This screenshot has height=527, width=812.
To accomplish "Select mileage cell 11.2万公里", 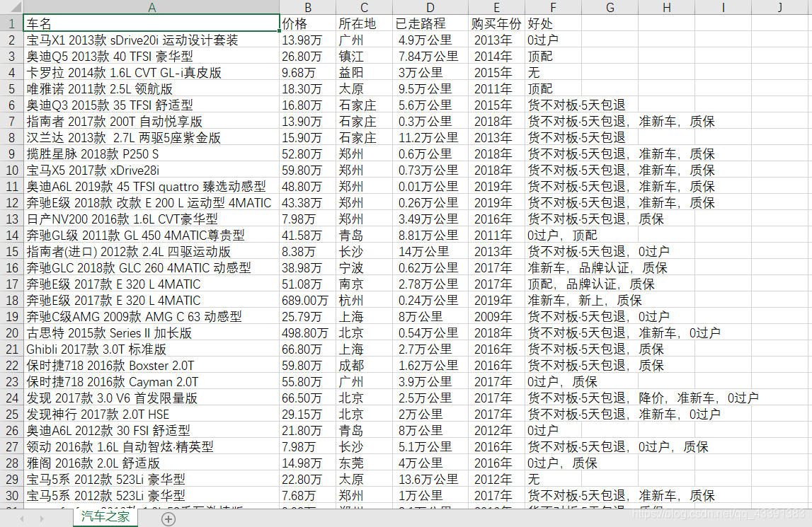I will (430, 138).
